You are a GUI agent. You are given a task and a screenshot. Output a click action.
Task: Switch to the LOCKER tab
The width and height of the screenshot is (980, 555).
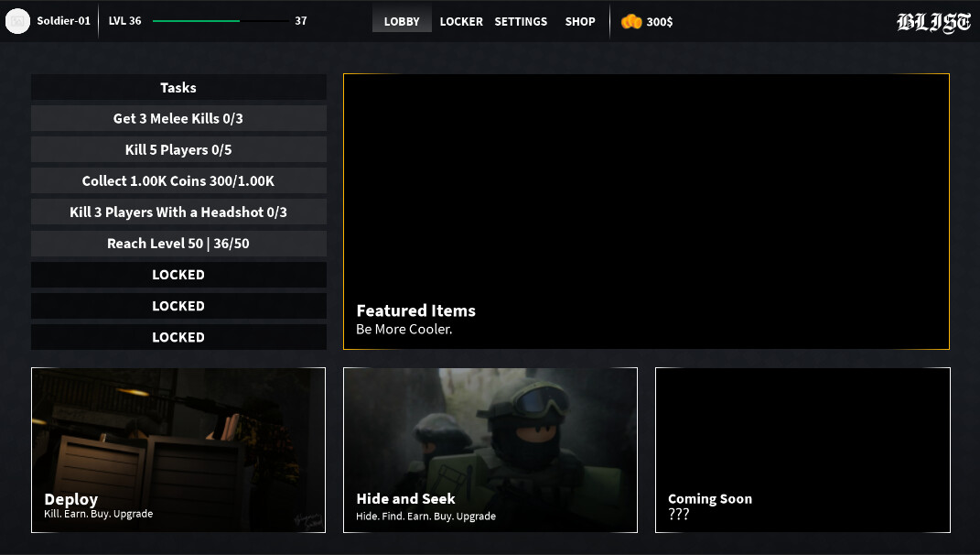(461, 21)
